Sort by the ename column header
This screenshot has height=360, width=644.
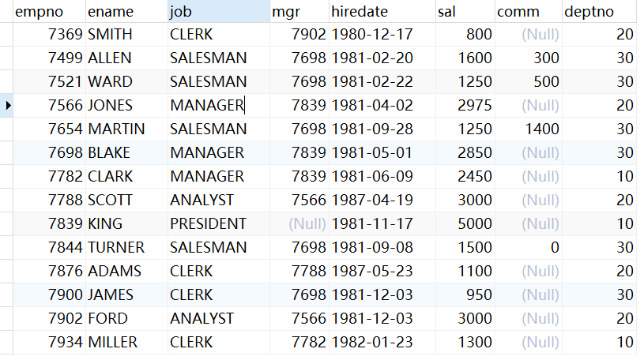111,11
